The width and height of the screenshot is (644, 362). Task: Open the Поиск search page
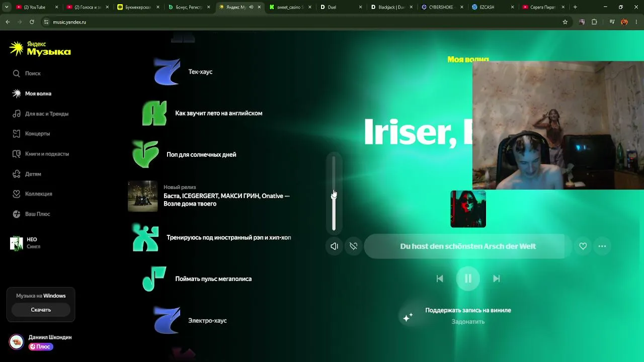(x=27, y=73)
